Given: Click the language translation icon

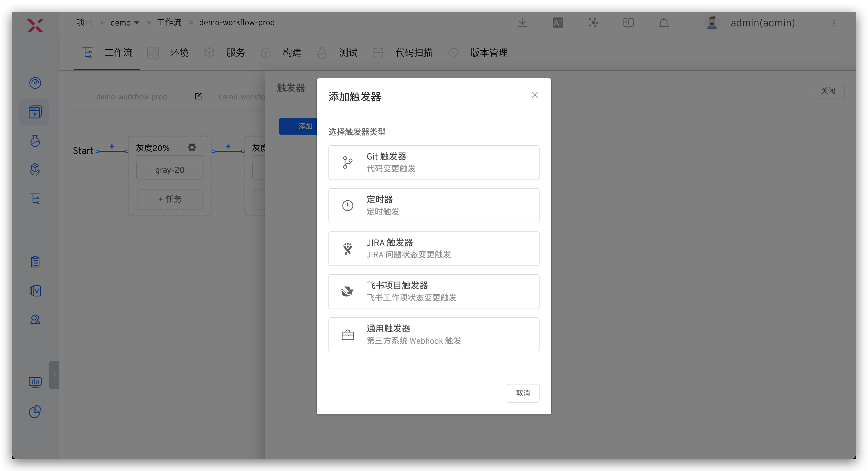Looking at the screenshot, I should [x=558, y=23].
